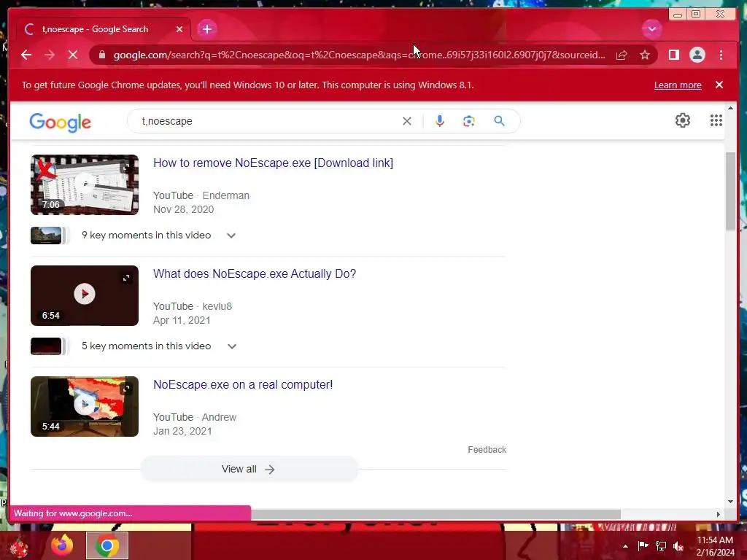747x560 pixels.
Task: Open Learn more link in update bar
Action: (678, 85)
